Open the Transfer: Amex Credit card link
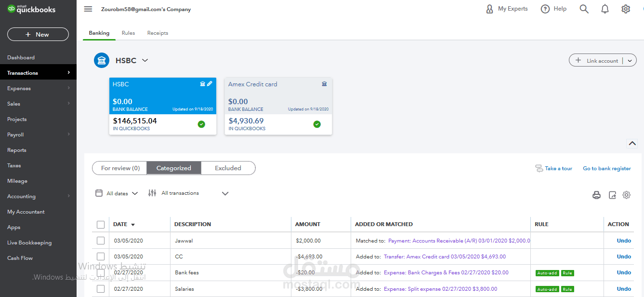The height and width of the screenshot is (297, 644). 445,256
